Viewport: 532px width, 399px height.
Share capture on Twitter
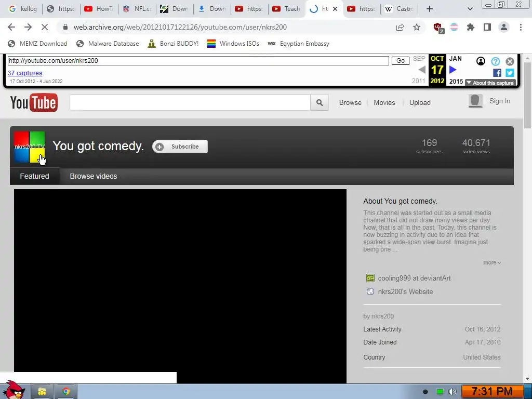tap(510, 73)
